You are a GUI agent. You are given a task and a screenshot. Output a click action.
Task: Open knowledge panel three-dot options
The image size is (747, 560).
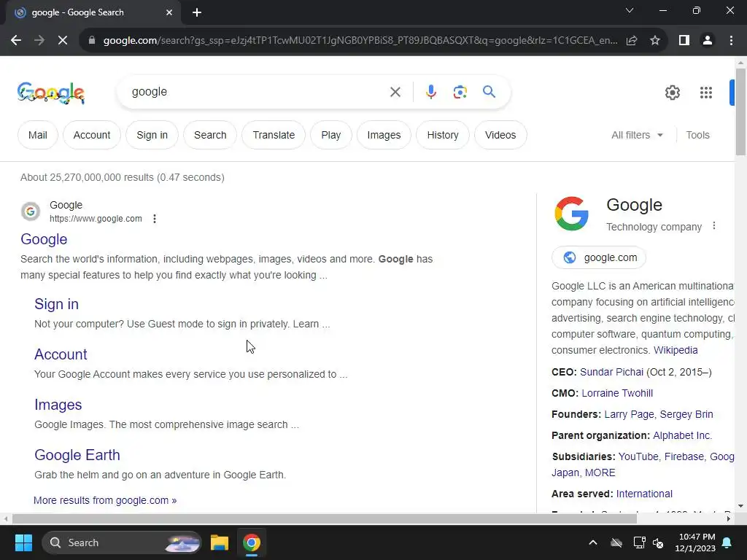[713, 226]
